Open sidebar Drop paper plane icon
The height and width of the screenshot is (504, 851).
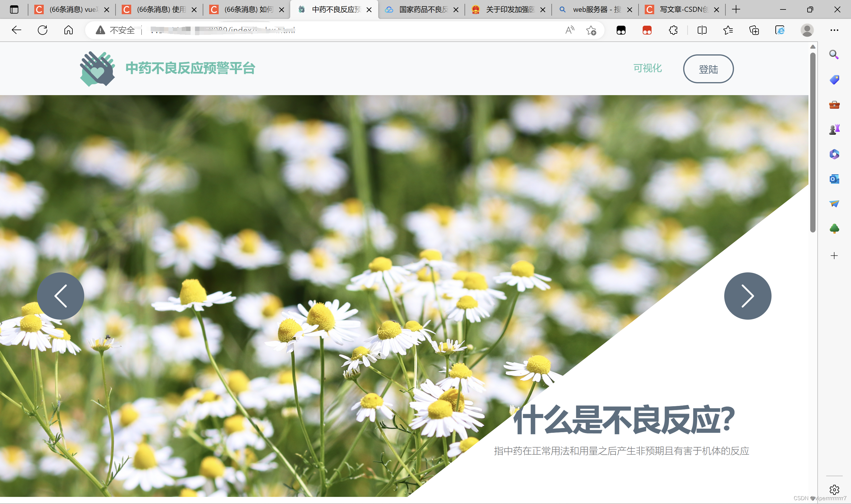pos(834,204)
